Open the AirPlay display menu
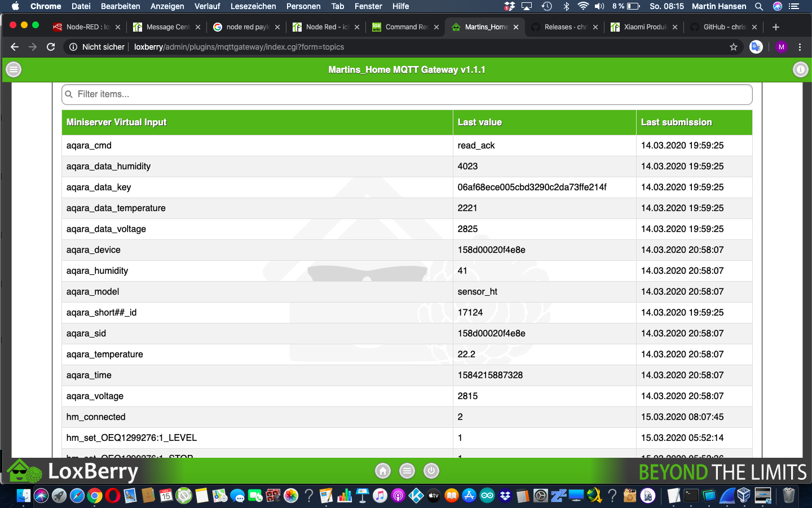This screenshot has height=508, width=812. tap(527, 6)
